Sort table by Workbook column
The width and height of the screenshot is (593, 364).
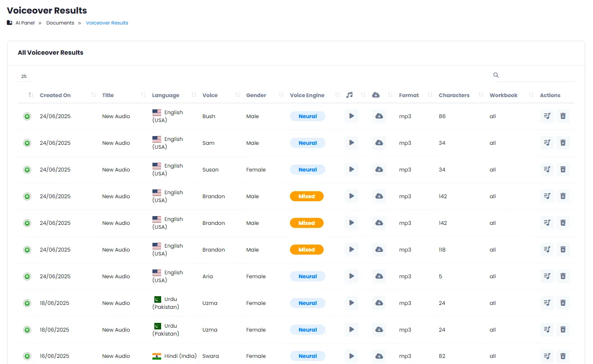tap(504, 95)
